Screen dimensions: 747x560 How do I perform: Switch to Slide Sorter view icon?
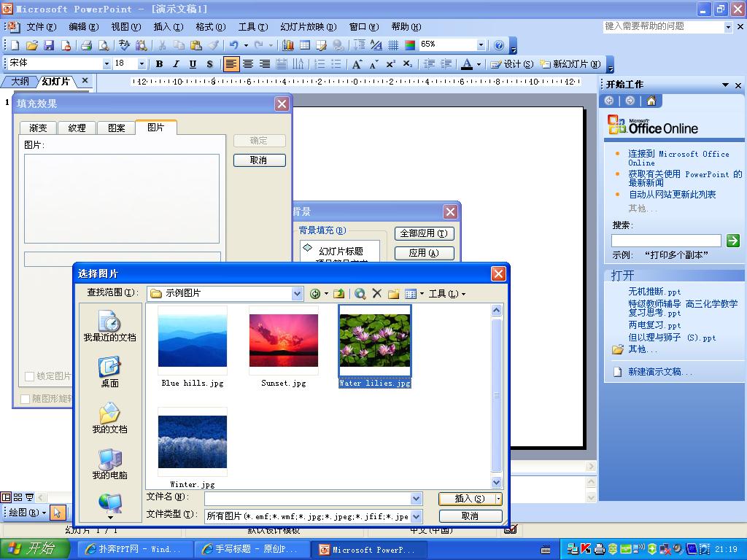coord(18,497)
